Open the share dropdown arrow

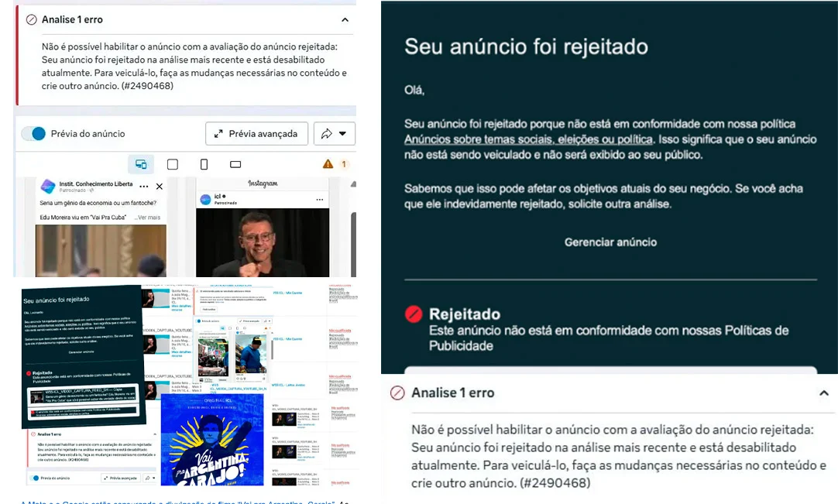point(342,133)
